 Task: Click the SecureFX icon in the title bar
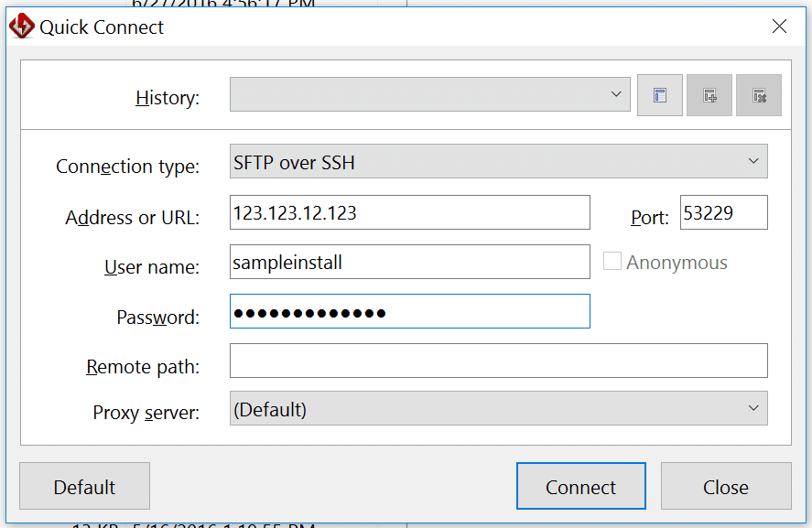pos(20,26)
